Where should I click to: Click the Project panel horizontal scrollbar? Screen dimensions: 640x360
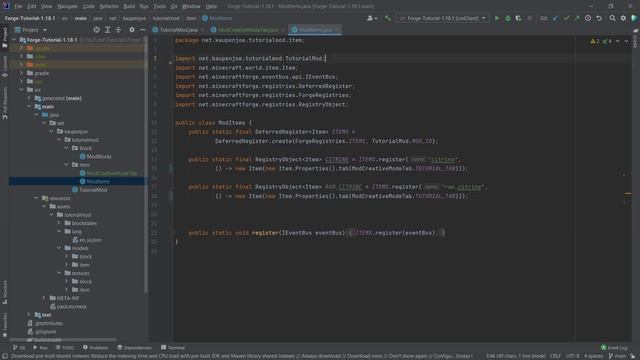pos(63,340)
